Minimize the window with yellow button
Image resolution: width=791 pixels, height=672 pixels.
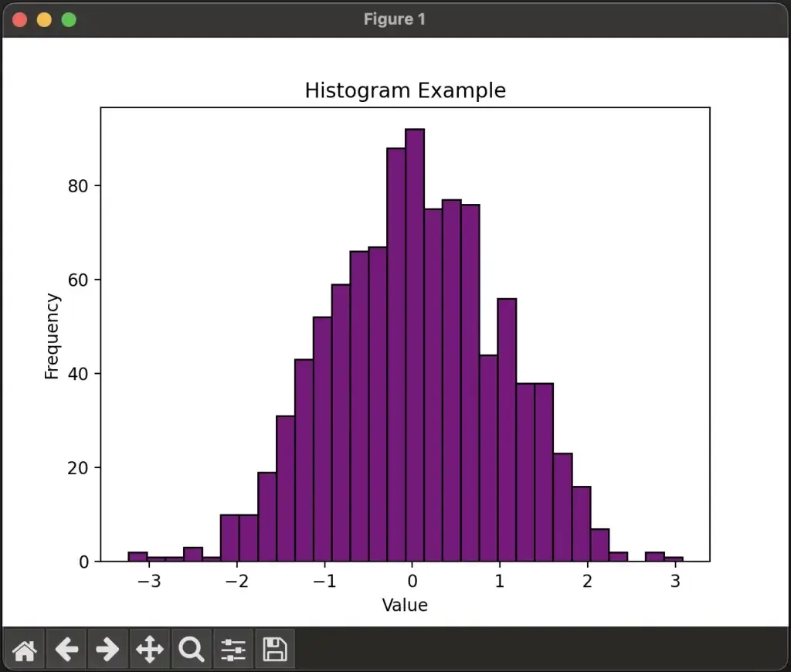click(44, 19)
